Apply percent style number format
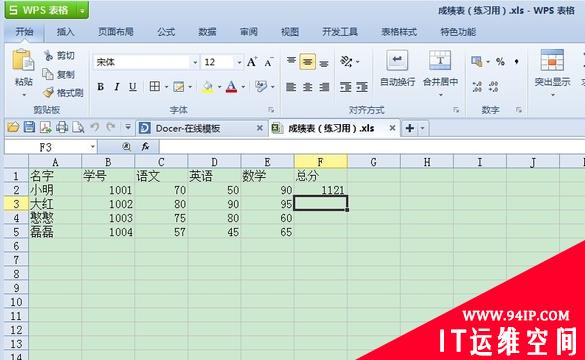 (x=500, y=62)
